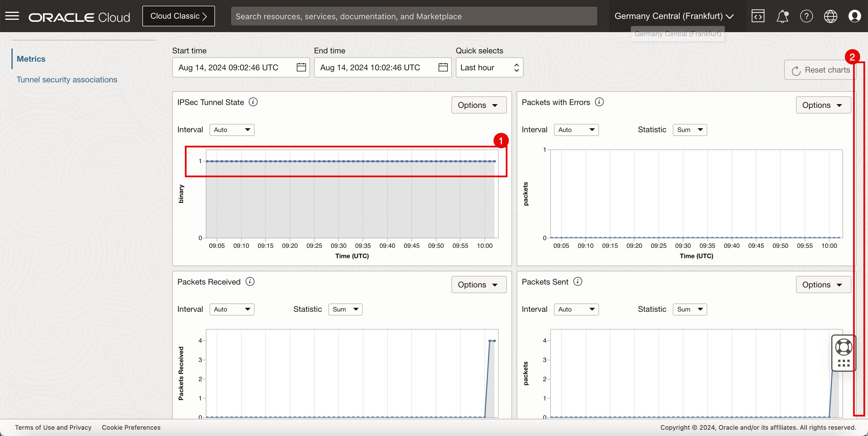Open End time calendar picker
The height and width of the screenshot is (436, 868).
coord(443,67)
